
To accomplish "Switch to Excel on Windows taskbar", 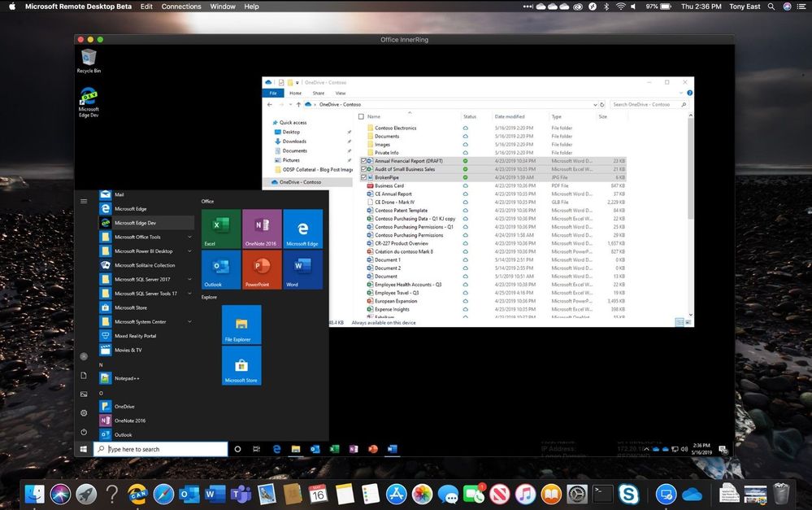I will point(334,449).
